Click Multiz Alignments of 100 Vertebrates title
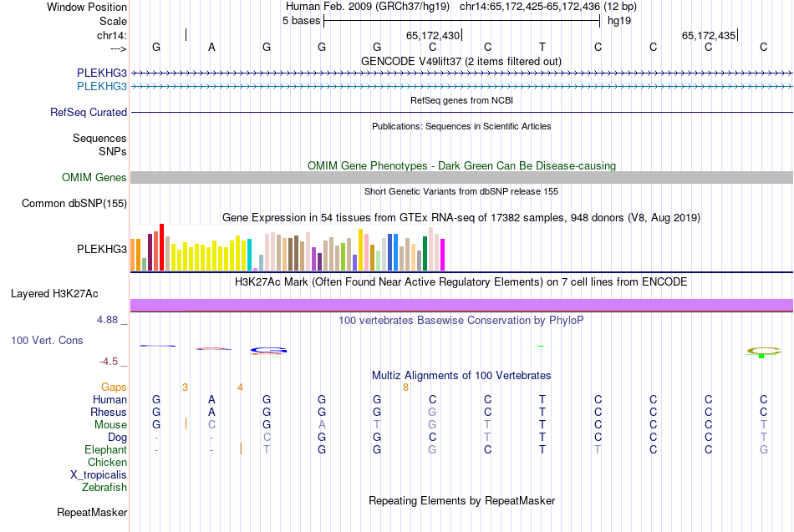 pyautogui.click(x=461, y=376)
